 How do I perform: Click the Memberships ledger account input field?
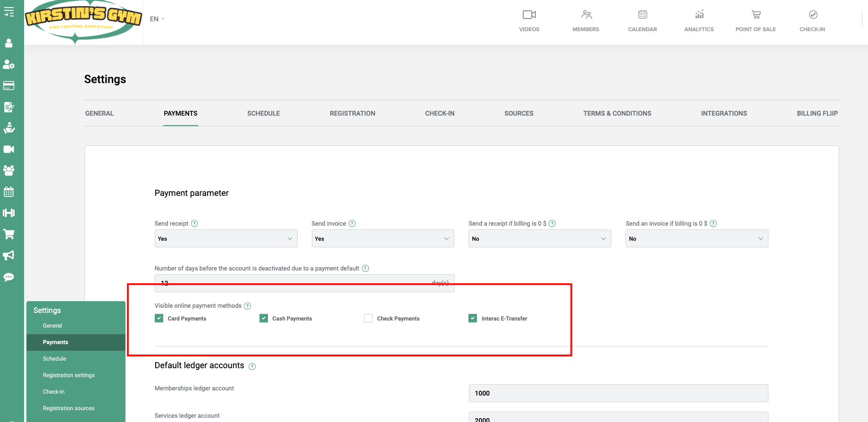tap(618, 393)
